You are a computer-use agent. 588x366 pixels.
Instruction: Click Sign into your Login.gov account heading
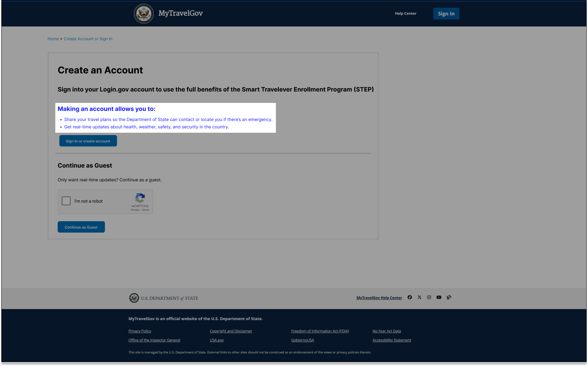pyautogui.click(x=216, y=89)
